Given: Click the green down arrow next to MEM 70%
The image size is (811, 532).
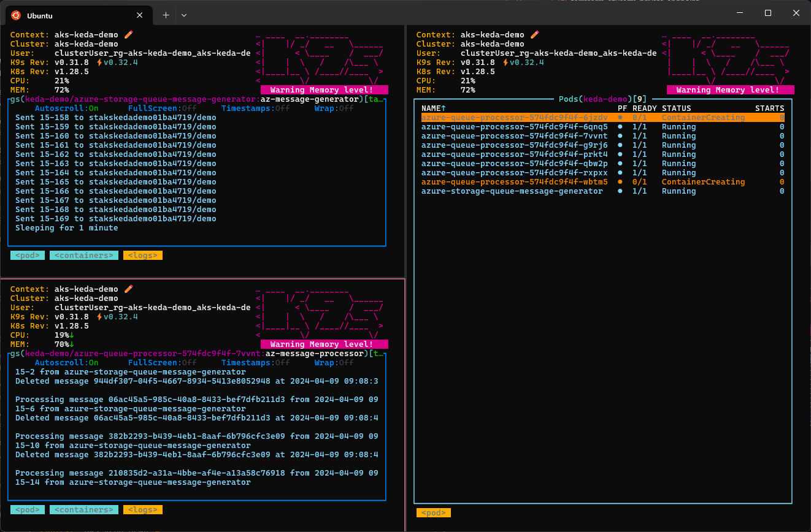Looking at the screenshot, I should [72, 344].
